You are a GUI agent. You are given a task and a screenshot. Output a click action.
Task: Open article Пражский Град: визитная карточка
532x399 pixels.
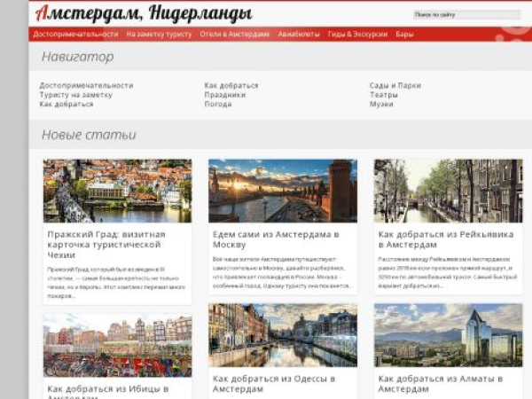106,245
